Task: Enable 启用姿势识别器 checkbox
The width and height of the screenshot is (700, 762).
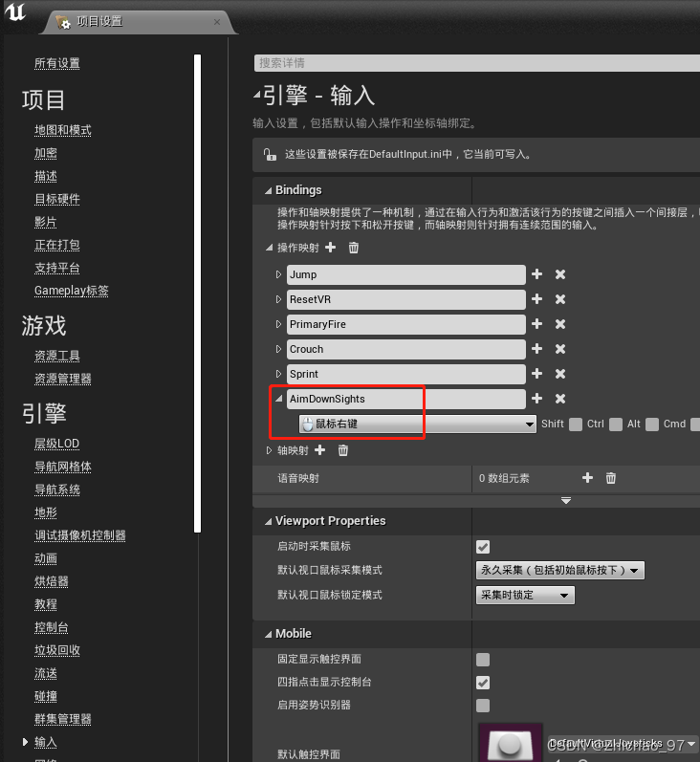Action: coord(483,706)
